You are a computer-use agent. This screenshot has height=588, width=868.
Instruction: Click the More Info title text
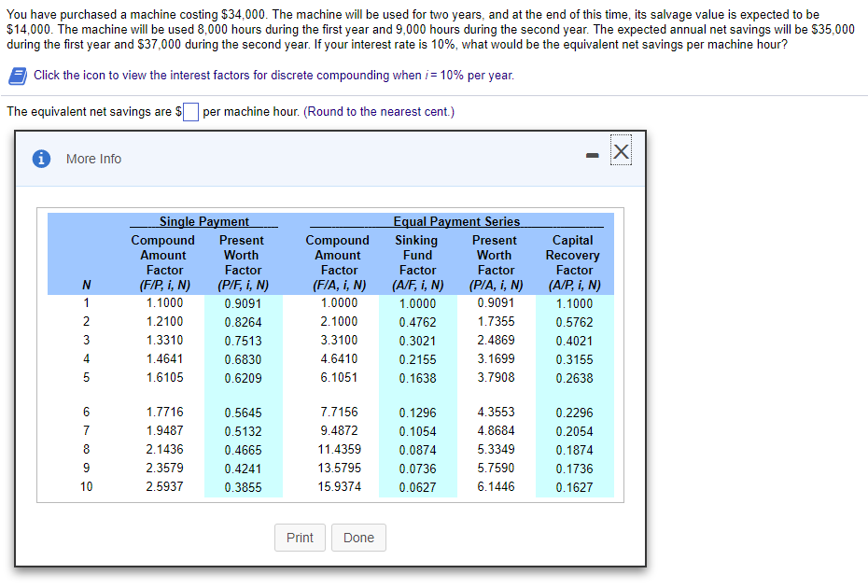coord(93,159)
